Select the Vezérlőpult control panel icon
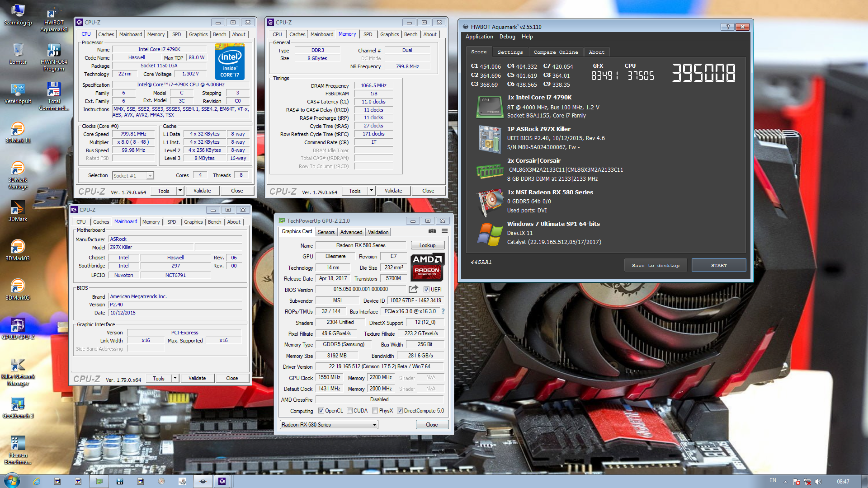Image resolution: width=868 pixels, height=488 pixels. (x=18, y=93)
